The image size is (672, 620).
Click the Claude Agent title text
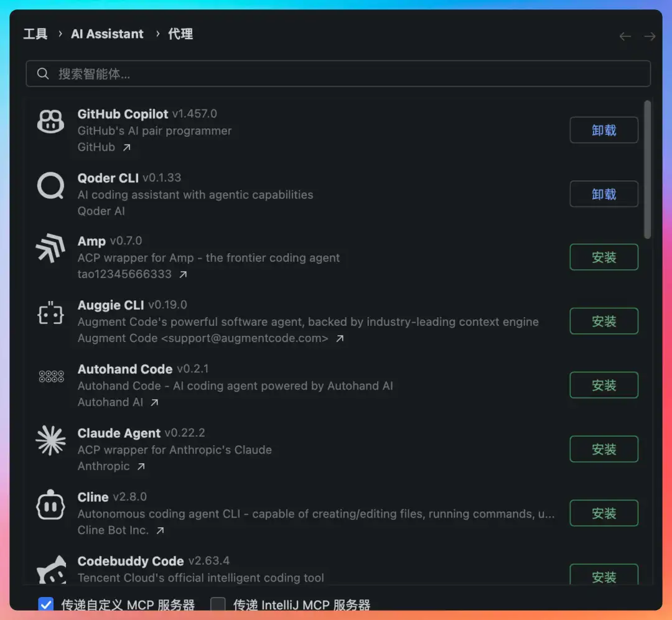point(119,433)
